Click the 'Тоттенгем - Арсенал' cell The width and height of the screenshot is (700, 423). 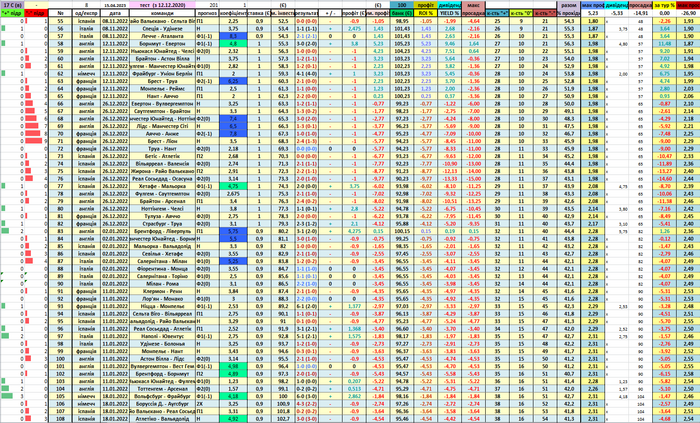click(162, 389)
